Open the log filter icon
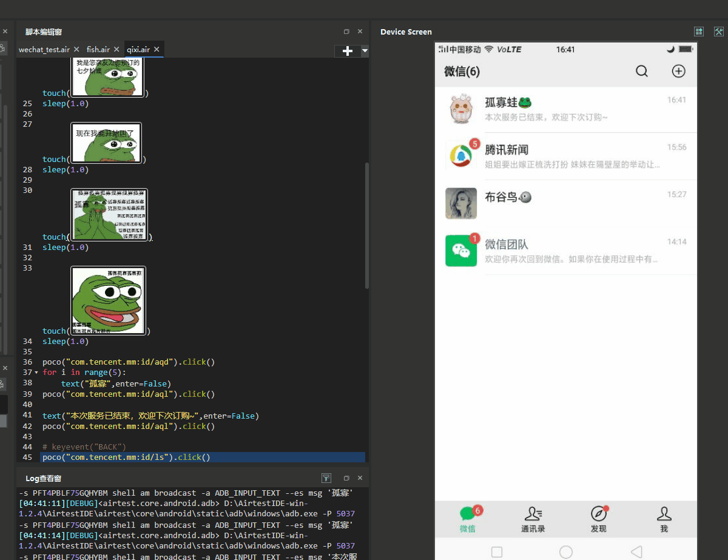 tap(326, 478)
